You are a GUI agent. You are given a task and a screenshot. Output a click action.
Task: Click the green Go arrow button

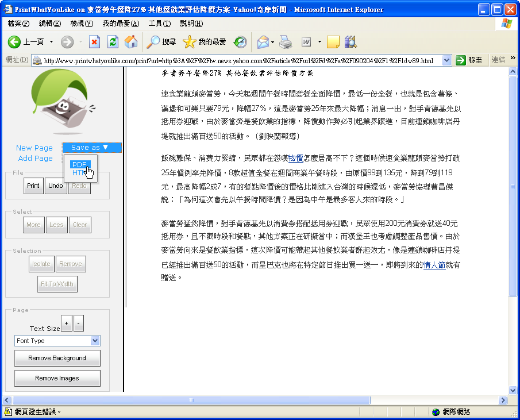(461, 60)
